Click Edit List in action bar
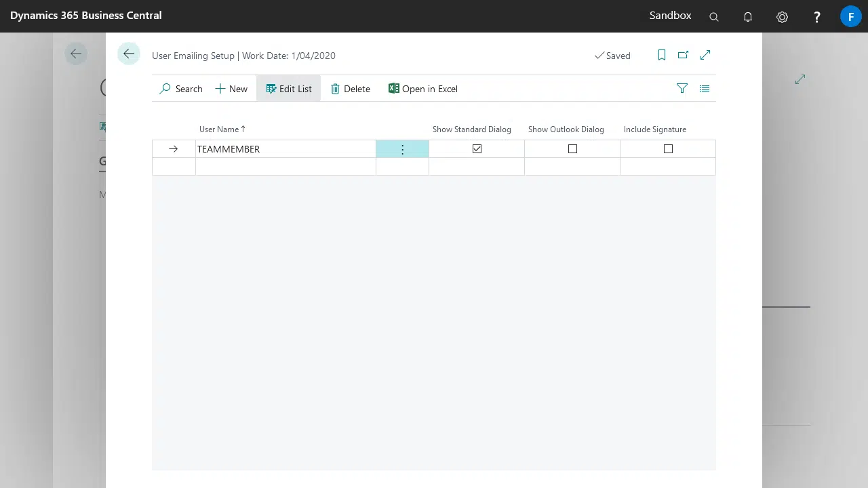The image size is (868, 488). coord(289,89)
